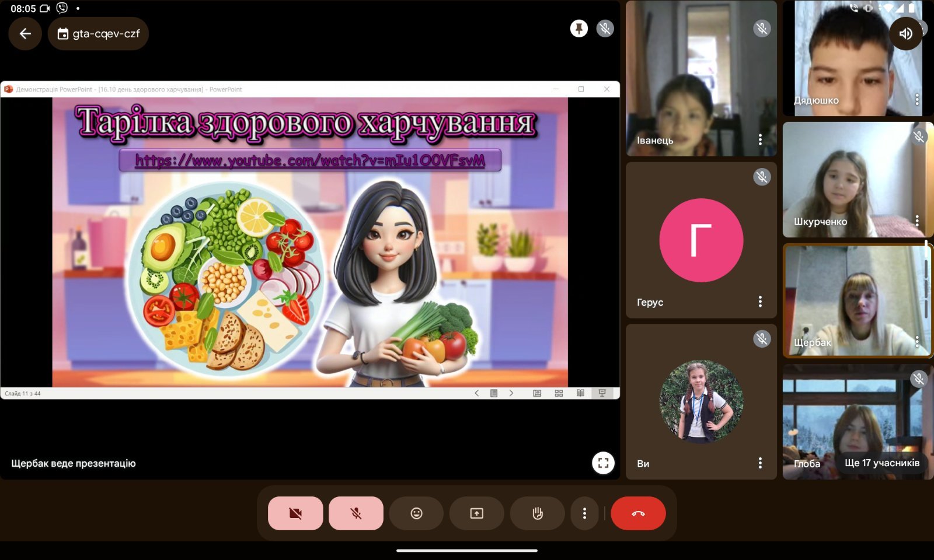Open the emoji reactions button

point(416,513)
